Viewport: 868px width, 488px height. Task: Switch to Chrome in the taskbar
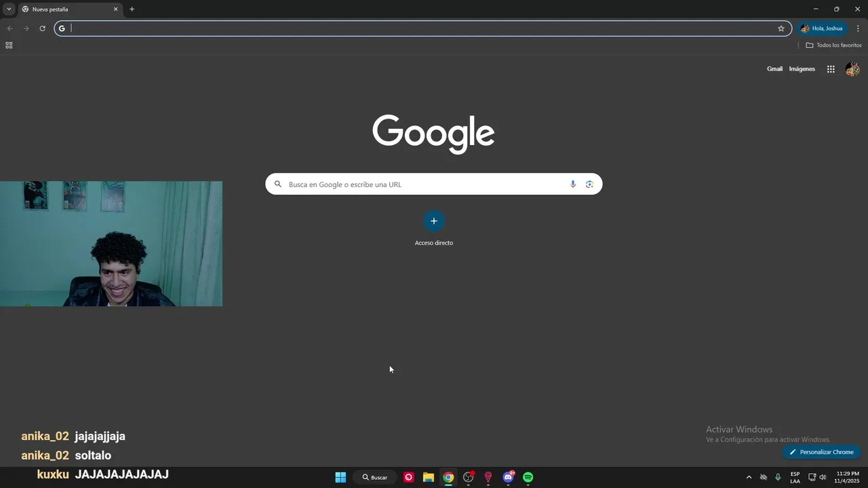pyautogui.click(x=448, y=477)
